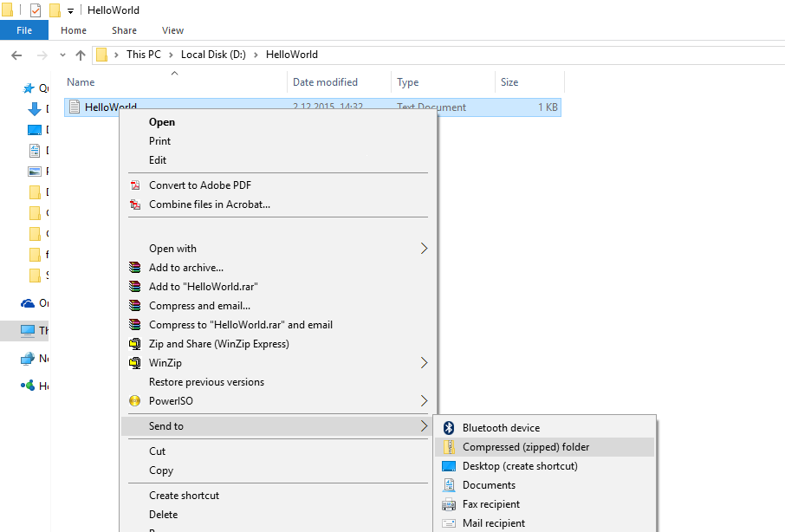Select This PC in the address bar
The width and height of the screenshot is (785, 532).
click(144, 55)
